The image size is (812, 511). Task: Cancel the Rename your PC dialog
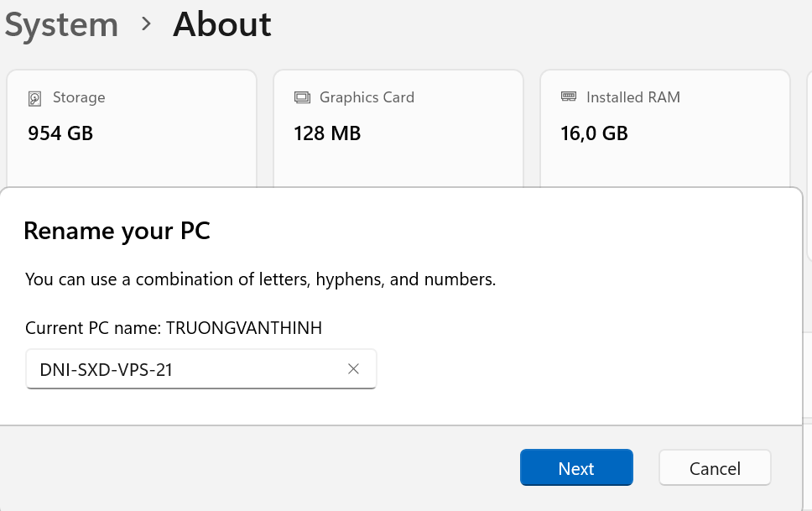pos(714,468)
